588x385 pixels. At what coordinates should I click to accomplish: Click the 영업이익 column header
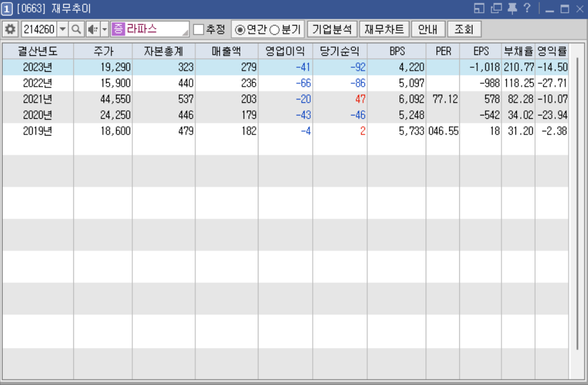point(285,51)
